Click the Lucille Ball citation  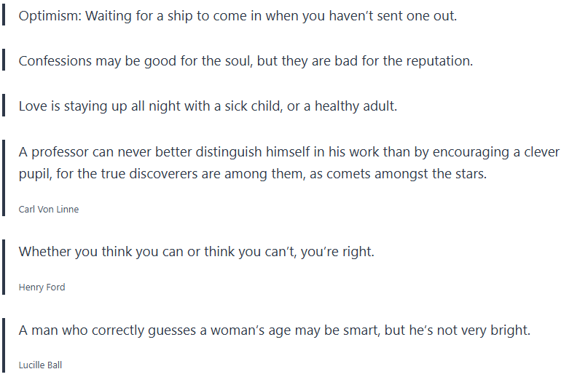(40, 365)
